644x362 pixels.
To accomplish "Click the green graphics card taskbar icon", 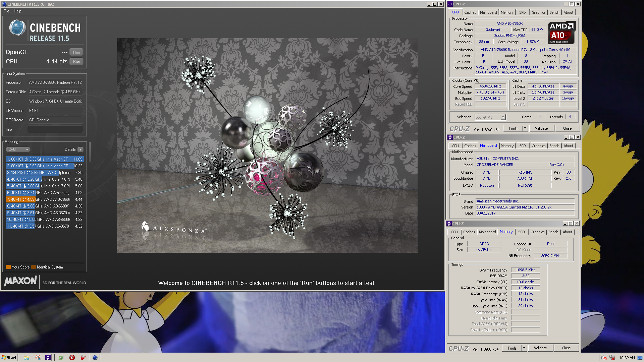I will pyautogui.click(x=61, y=358).
